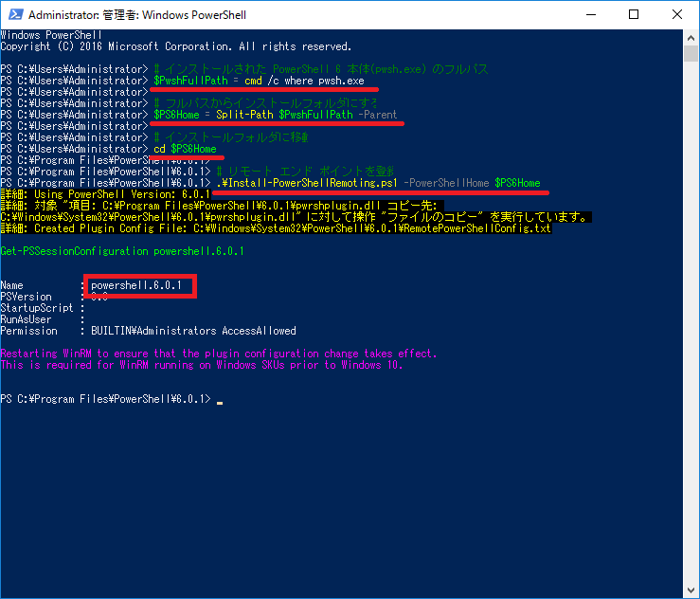
Task: Click the 'Copyright (C) 2016 Microsoft Corporation' line
Action: [176, 46]
